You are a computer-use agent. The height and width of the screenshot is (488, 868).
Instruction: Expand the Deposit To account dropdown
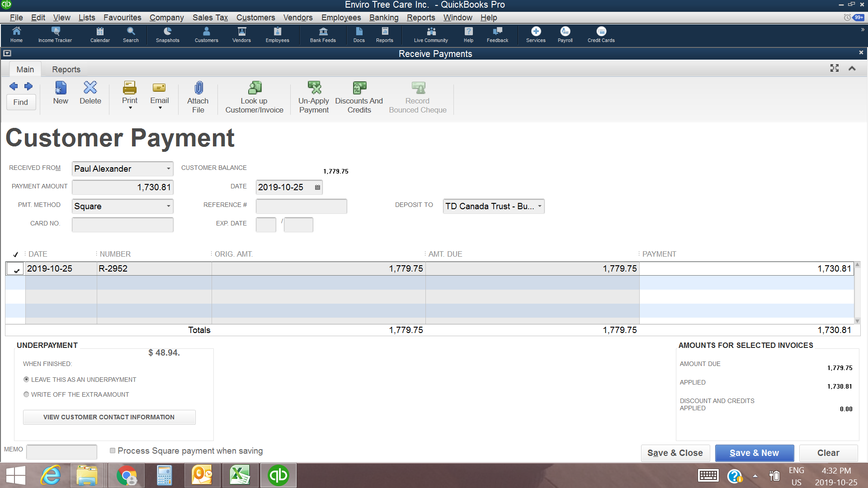pos(539,206)
